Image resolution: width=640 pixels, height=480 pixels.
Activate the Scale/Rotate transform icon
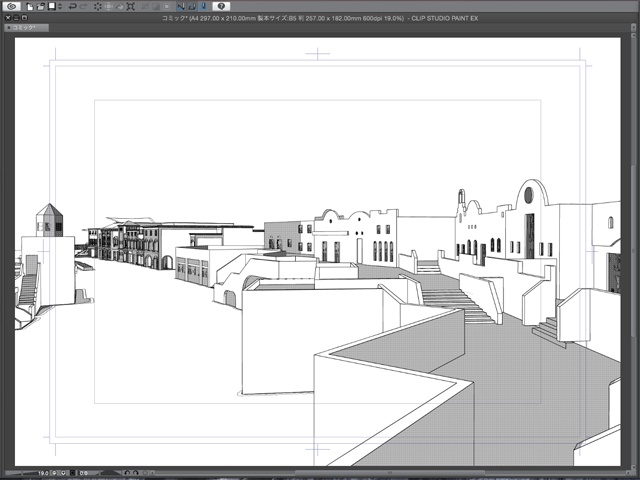click(131, 7)
